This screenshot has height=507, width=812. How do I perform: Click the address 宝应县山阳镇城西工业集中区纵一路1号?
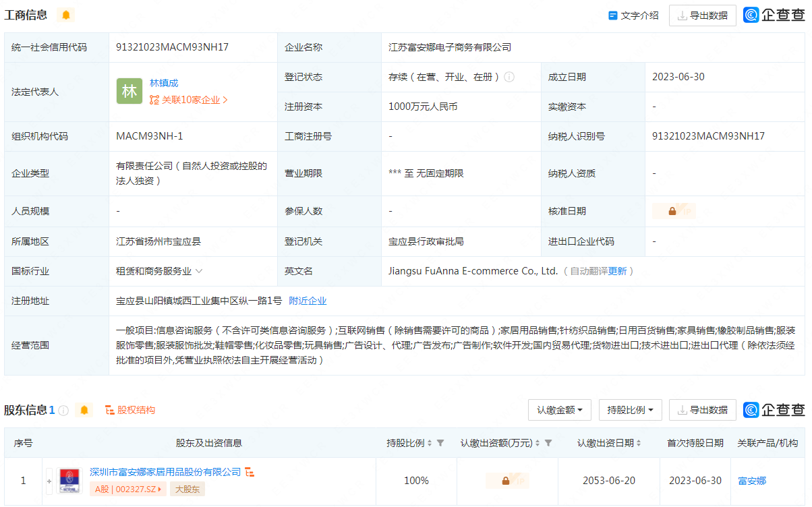199,301
